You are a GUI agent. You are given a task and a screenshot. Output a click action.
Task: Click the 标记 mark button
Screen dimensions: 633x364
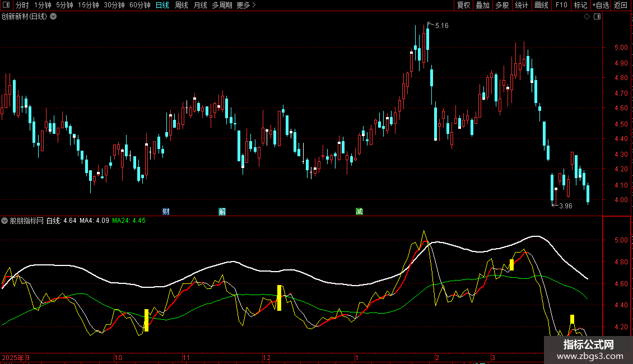pyautogui.click(x=580, y=5)
